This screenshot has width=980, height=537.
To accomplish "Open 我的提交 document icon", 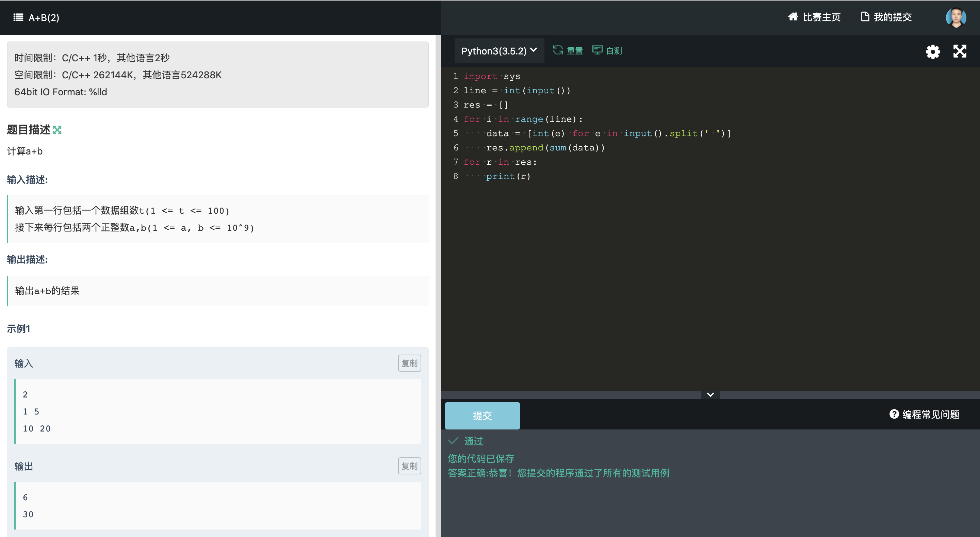I will (x=865, y=17).
